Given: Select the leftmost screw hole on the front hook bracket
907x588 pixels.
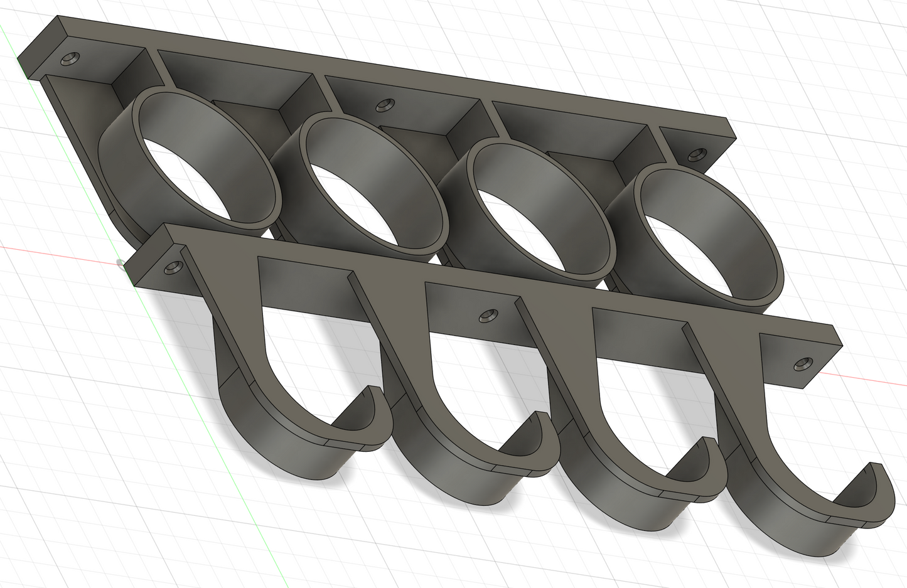Looking at the screenshot, I should pos(173,267).
